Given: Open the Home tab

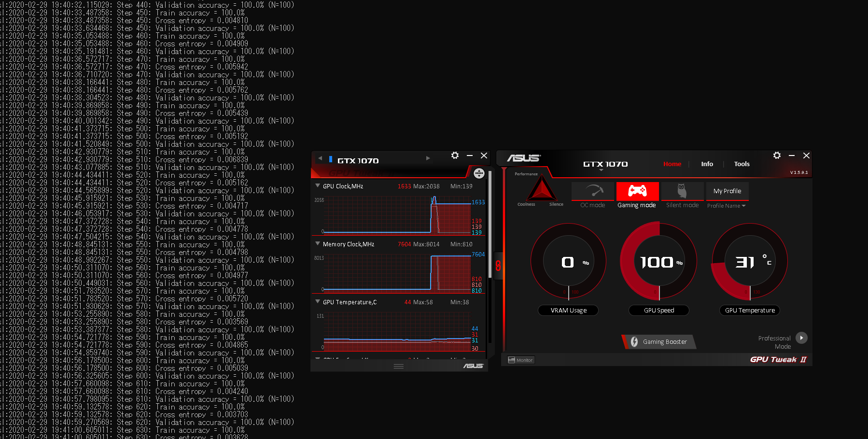Looking at the screenshot, I should coord(672,164).
